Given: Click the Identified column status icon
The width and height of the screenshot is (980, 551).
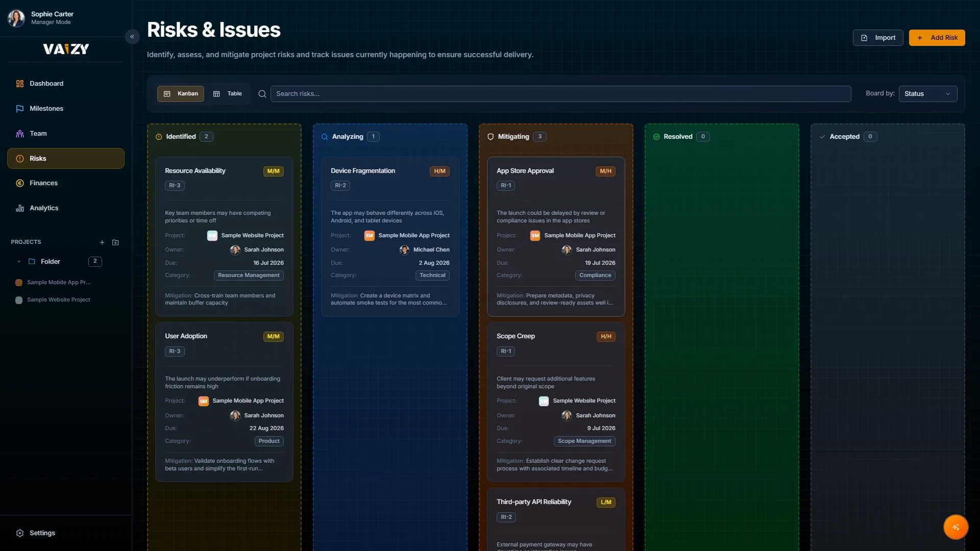Looking at the screenshot, I should [159, 137].
